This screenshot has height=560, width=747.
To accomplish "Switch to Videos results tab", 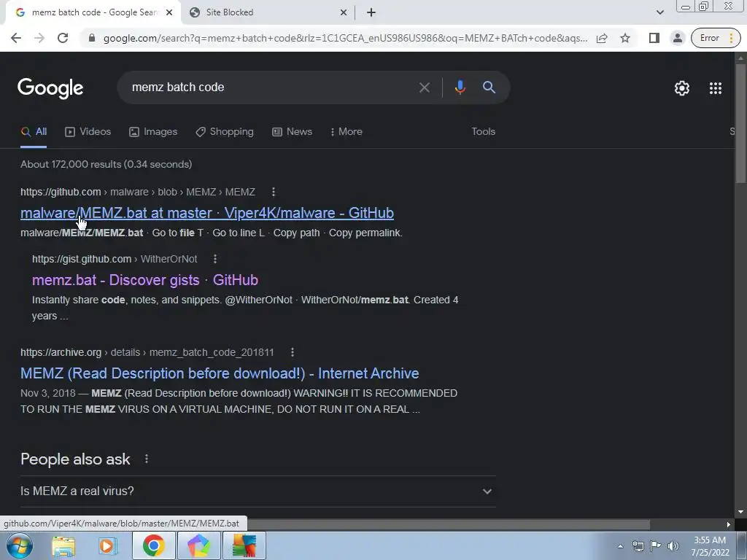I will 88,132.
